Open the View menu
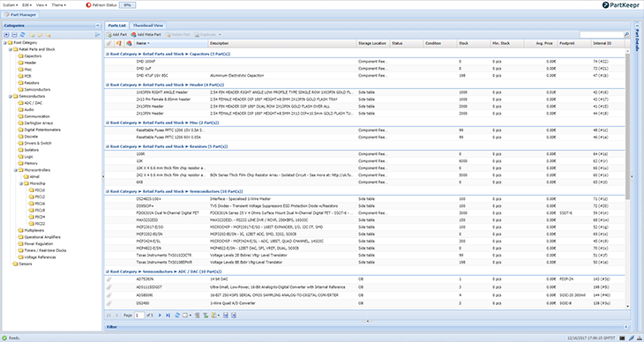644x342 pixels. [x=41, y=5]
